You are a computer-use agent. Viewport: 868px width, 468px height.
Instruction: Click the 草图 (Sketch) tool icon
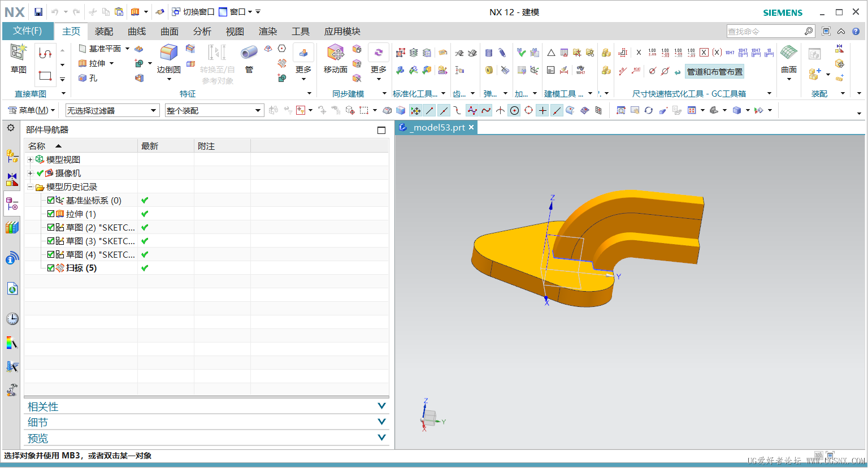point(18,53)
